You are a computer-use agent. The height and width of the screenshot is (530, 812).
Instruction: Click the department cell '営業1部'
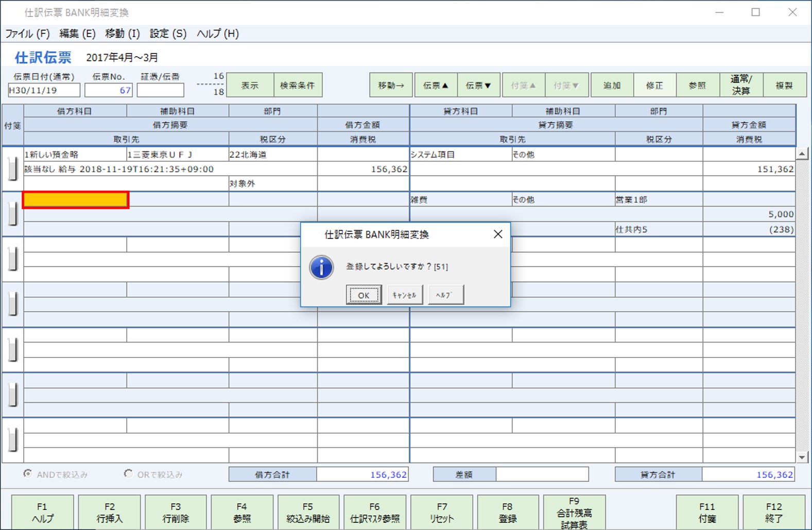point(659,200)
